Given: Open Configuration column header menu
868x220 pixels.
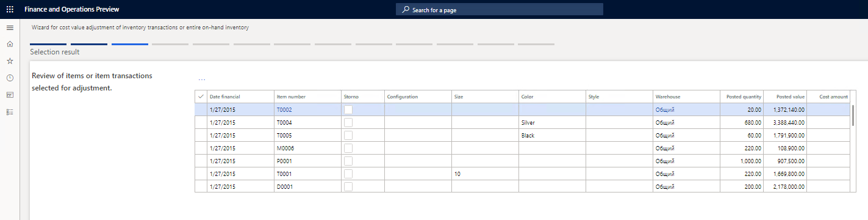Looking at the screenshot, I should 417,97.
